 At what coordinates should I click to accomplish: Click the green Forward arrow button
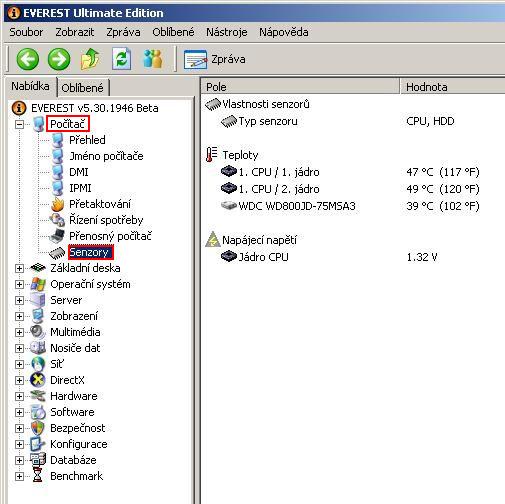point(59,59)
